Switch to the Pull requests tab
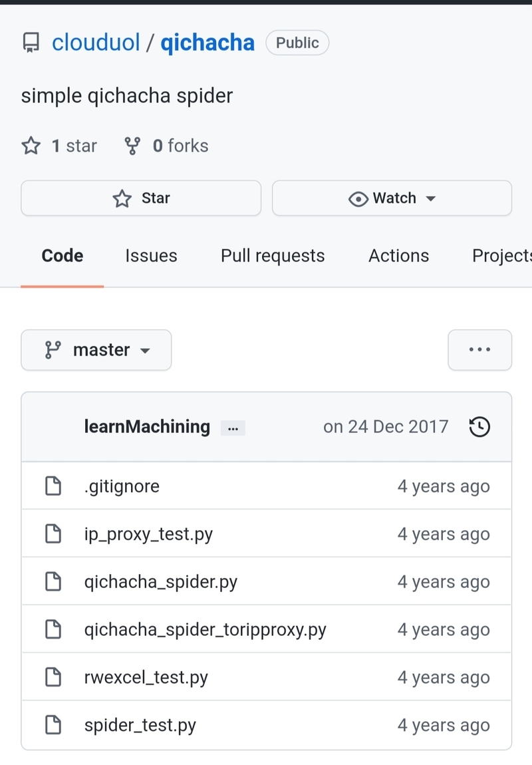 [273, 255]
